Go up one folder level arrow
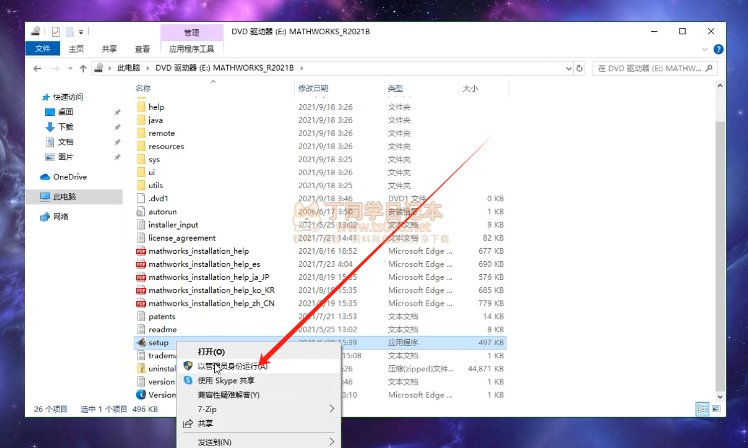The height and width of the screenshot is (448, 748). tap(83, 68)
